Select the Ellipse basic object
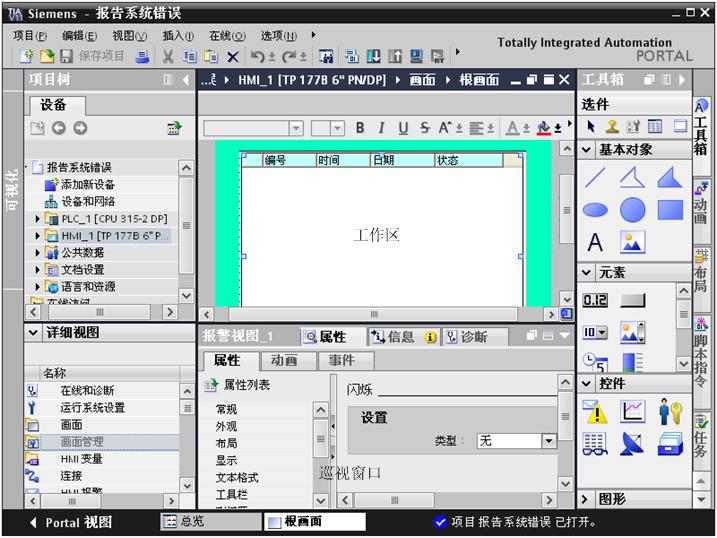The width and height of the screenshot is (717, 538). (595, 210)
